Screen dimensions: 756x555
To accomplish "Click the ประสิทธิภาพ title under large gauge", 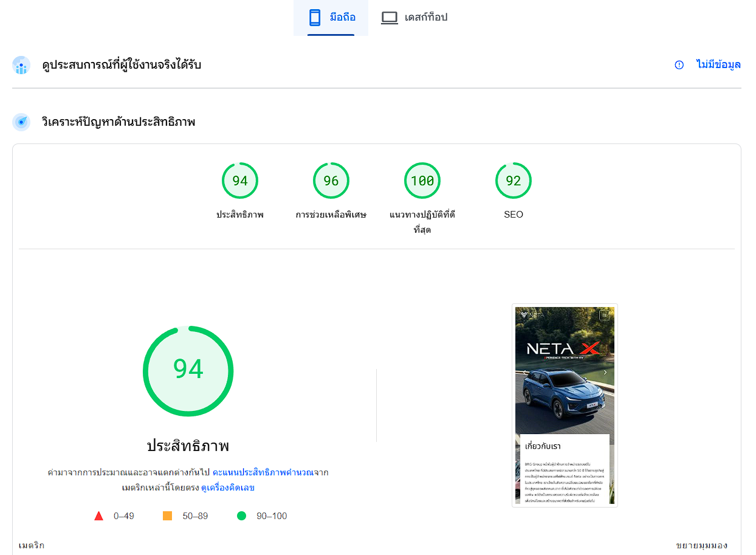I will 188,446.
